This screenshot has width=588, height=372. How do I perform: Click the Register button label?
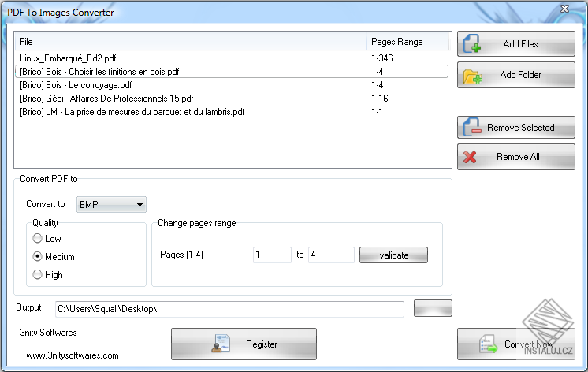coord(262,344)
